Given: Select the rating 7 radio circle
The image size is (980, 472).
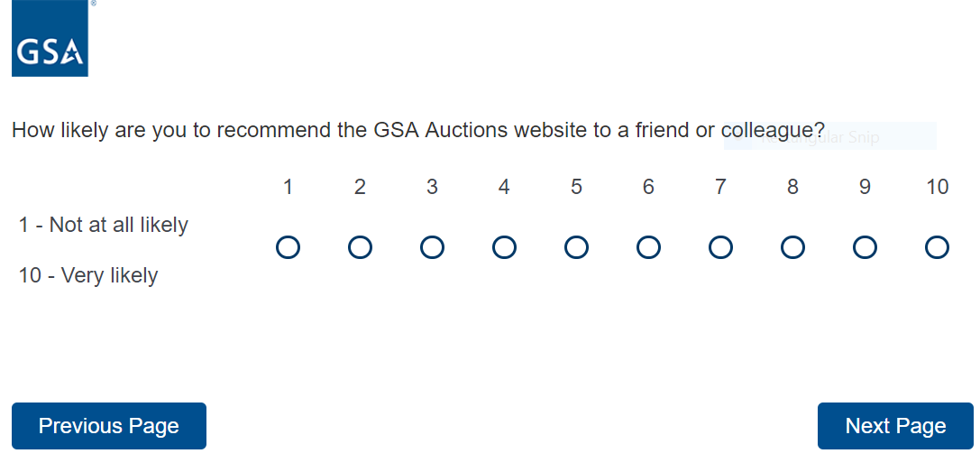Looking at the screenshot, I should coord(720,247).
